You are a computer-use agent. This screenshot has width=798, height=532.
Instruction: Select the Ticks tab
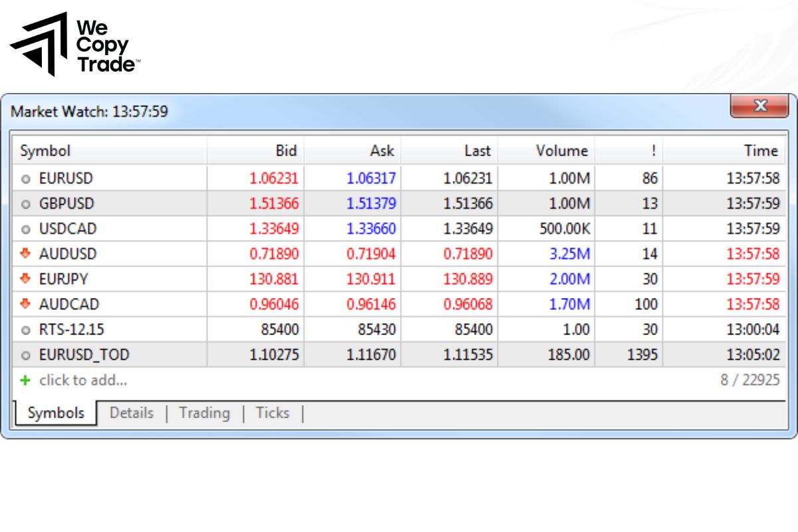[273, 413]
